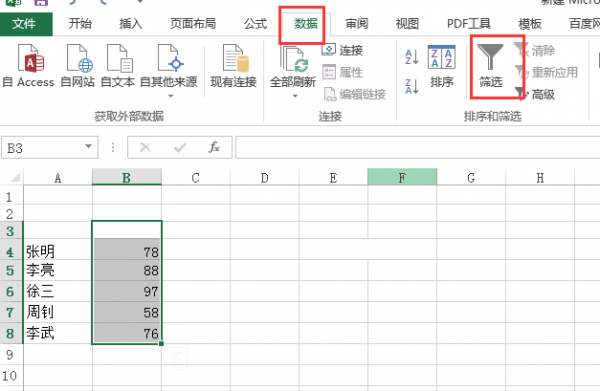Select column G header
Screen dimensions: 600x391
point(471,178)
